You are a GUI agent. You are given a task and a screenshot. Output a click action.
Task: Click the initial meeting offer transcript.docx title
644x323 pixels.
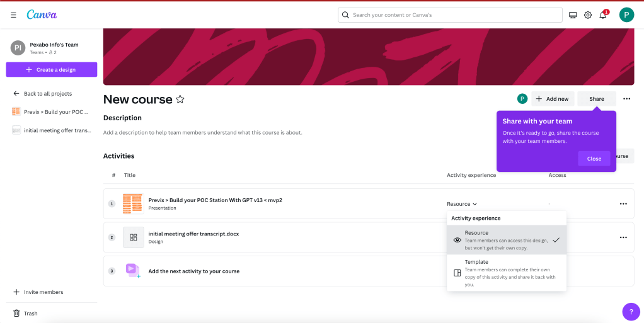tap(193, 234)
